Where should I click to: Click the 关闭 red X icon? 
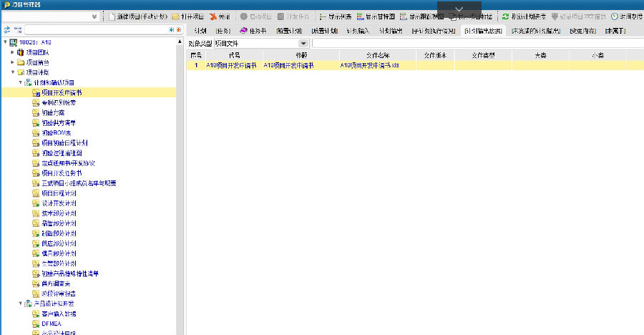213,16
